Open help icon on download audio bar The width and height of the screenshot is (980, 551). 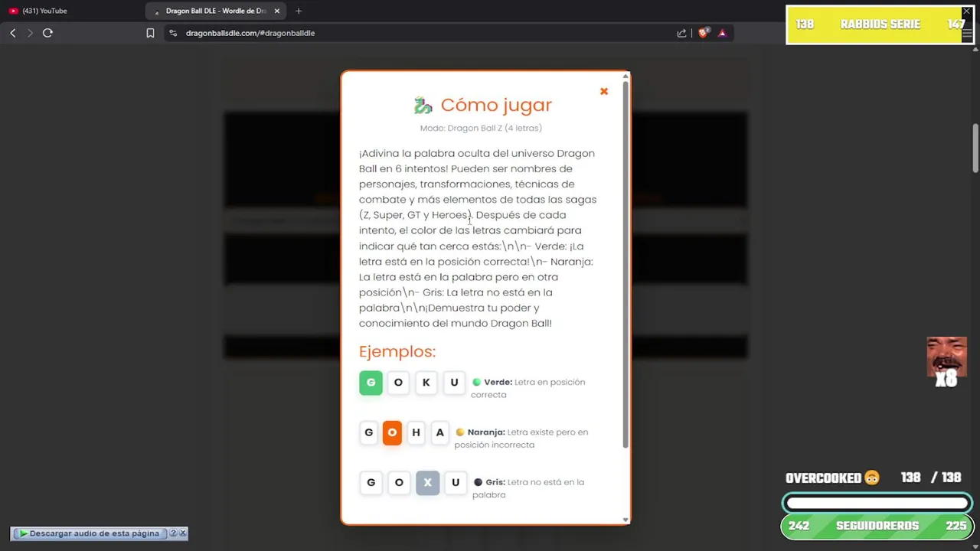[173, 533]
